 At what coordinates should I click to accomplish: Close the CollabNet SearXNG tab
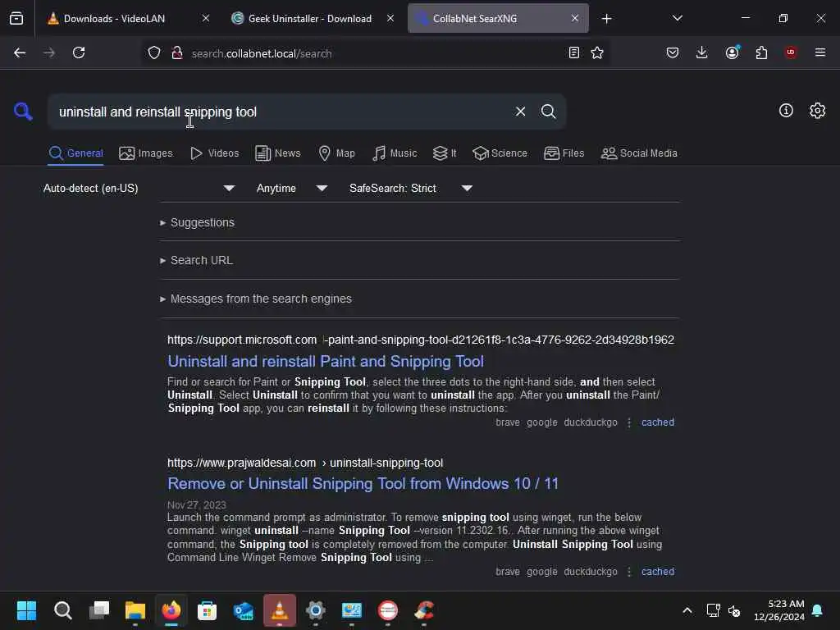tap(575, 18)
